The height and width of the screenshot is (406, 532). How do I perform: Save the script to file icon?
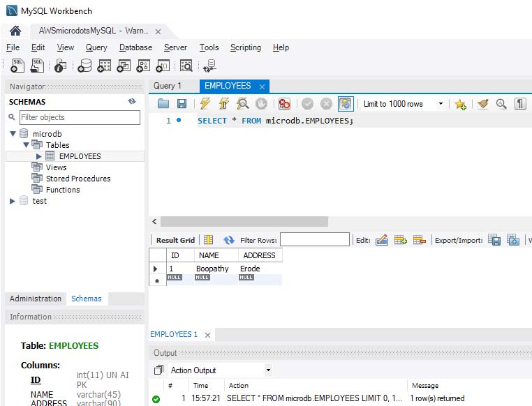182,104
